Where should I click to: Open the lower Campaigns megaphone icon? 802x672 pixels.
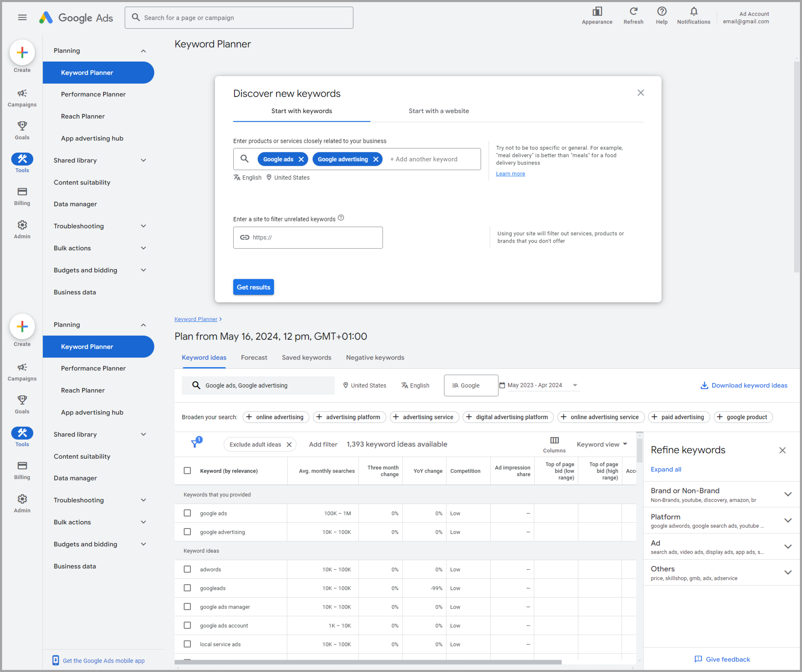pyautogui.click(x=22, y=368)
